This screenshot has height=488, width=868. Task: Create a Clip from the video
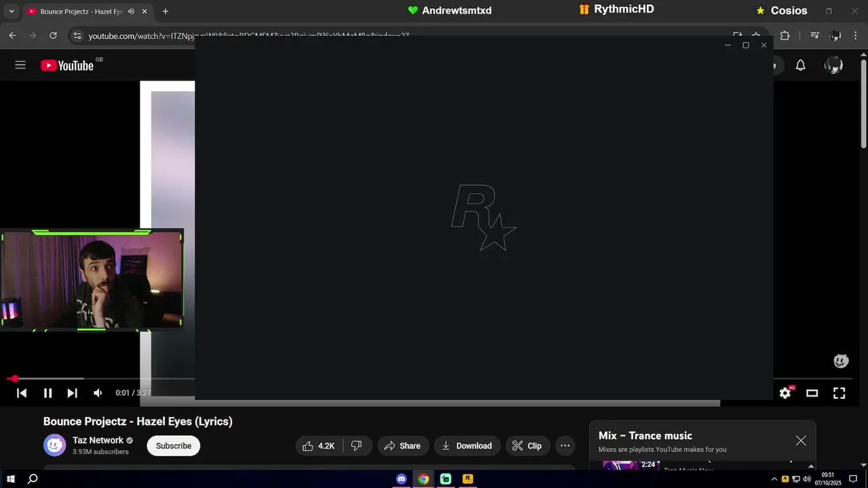click(x=527, y=445)
